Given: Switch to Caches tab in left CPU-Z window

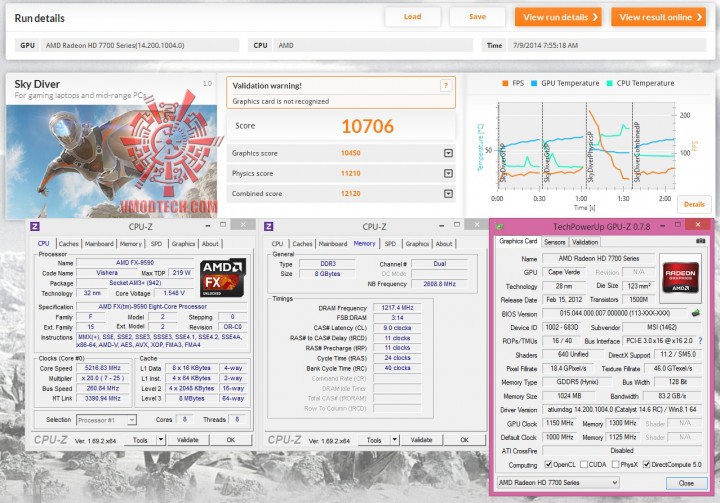Looking at the screenshot, I should 68,243.
